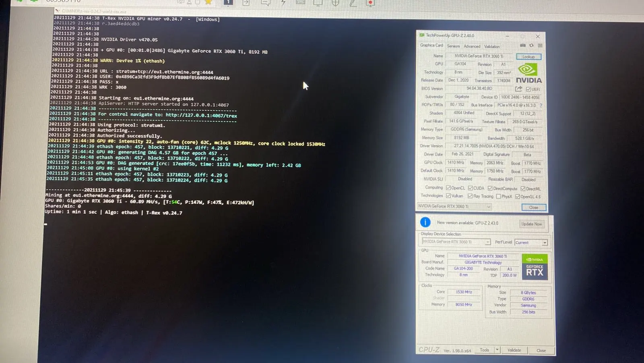
Task: Click the Memory Size value 8192 MB
Action: point(461,137)
